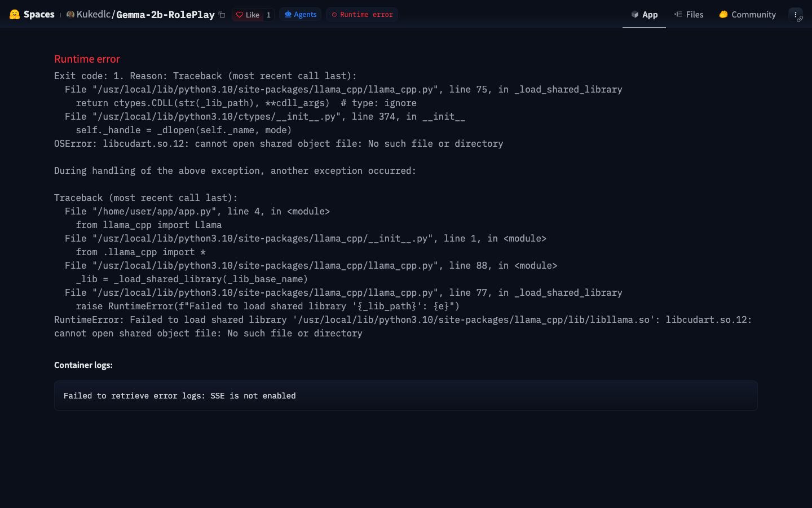The width and height of the screenshot is (812, 508).
Task: Click the "Container logs:" label
Action: point(83,365)
